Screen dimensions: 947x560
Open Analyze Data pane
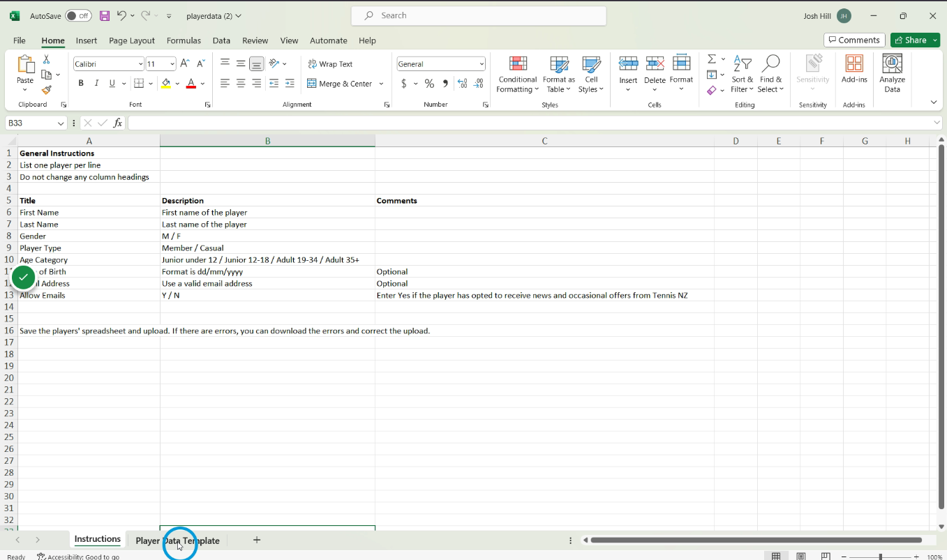892,73
